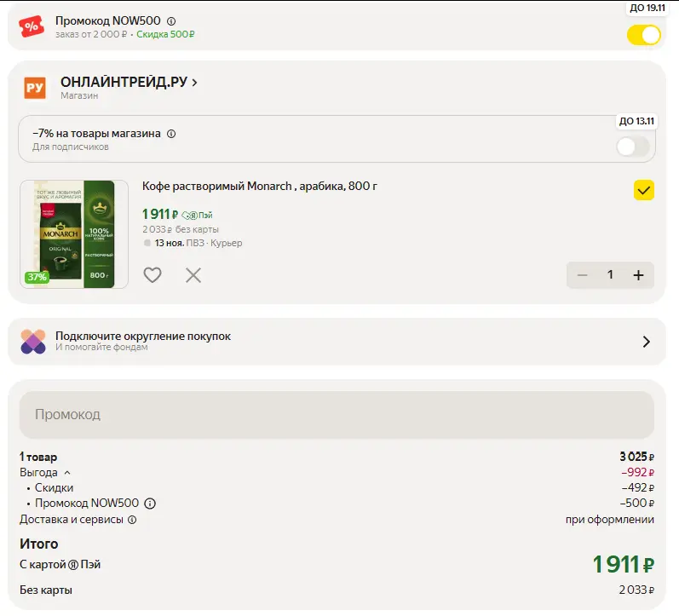Click the '2 033 ₽ без карты' price text
Viewport: 679px width, 616px height.
coord(181,229)
